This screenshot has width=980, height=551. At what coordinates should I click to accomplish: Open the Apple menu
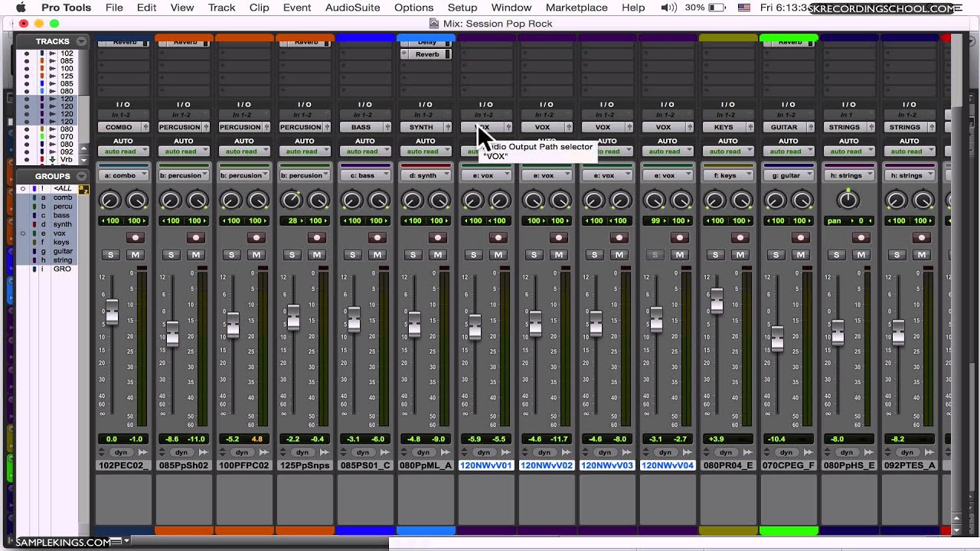[x=21, y=8]
